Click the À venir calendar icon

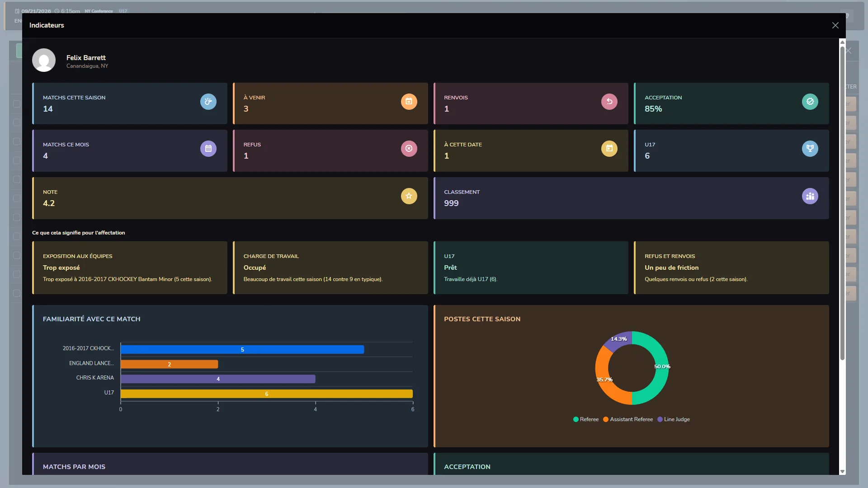point(409,102)
